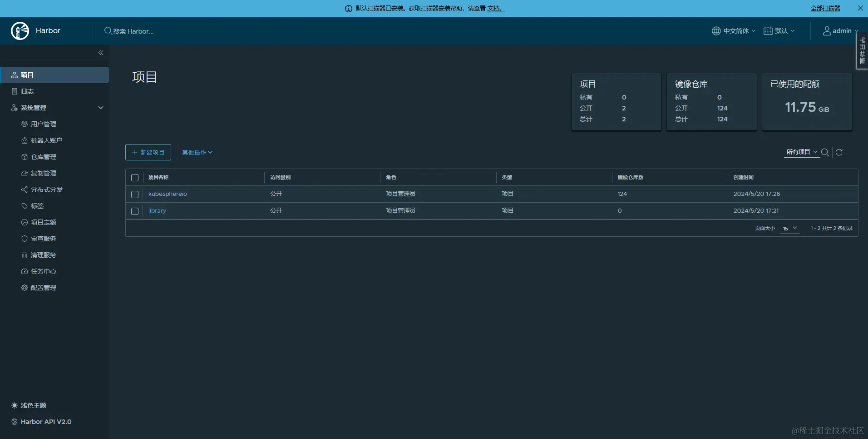Click the date "2024/5/20 17:21"
The height and width of the screenshot is (439, 868).
(x=756, y=211)
